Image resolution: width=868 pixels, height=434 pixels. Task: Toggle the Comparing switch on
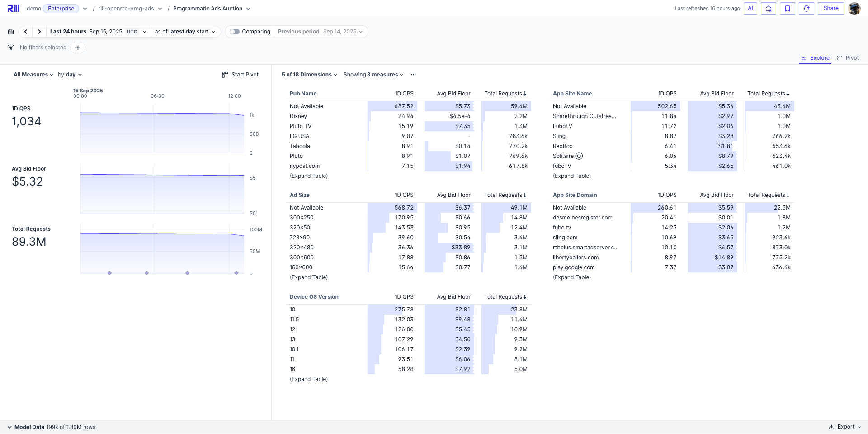[235, 32]
